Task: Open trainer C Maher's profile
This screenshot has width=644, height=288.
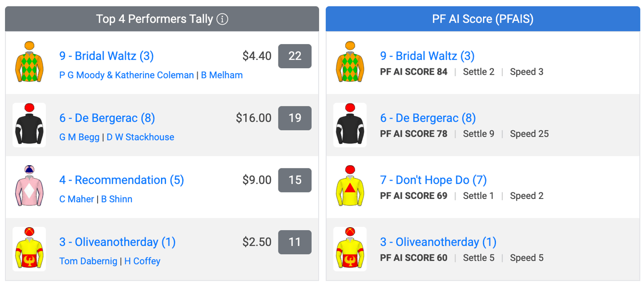Action: point(77,199)
